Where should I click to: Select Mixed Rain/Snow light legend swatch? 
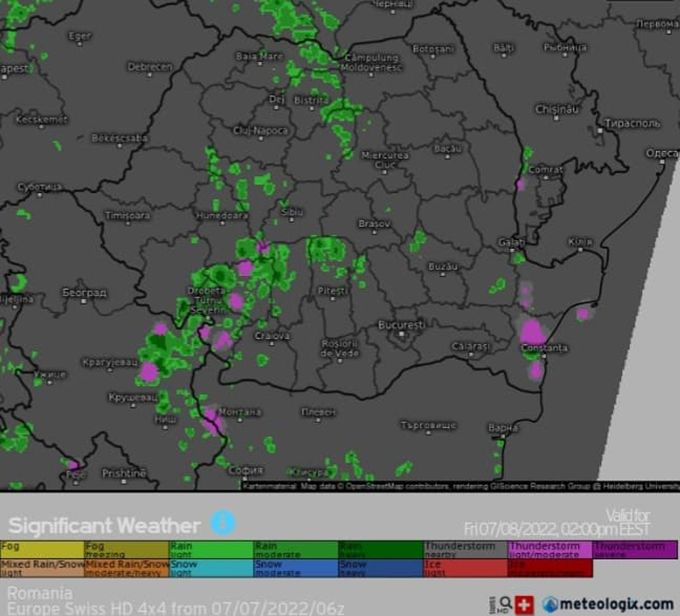[x=42, y=567]
